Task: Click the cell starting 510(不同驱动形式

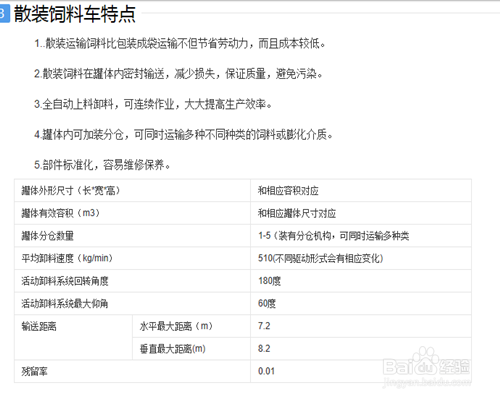Action: [361, 258]
